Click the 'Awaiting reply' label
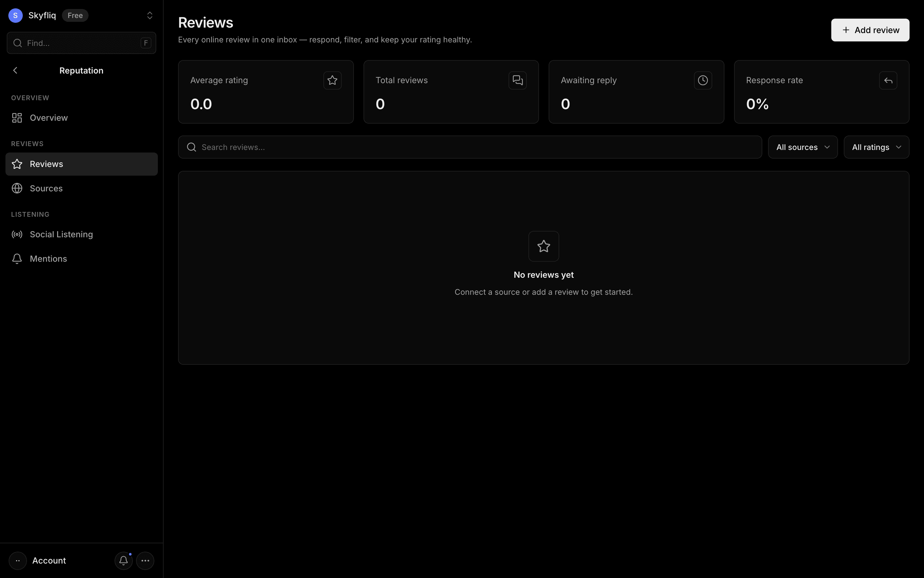Screen dimensions: 924x578 [589, 80]
